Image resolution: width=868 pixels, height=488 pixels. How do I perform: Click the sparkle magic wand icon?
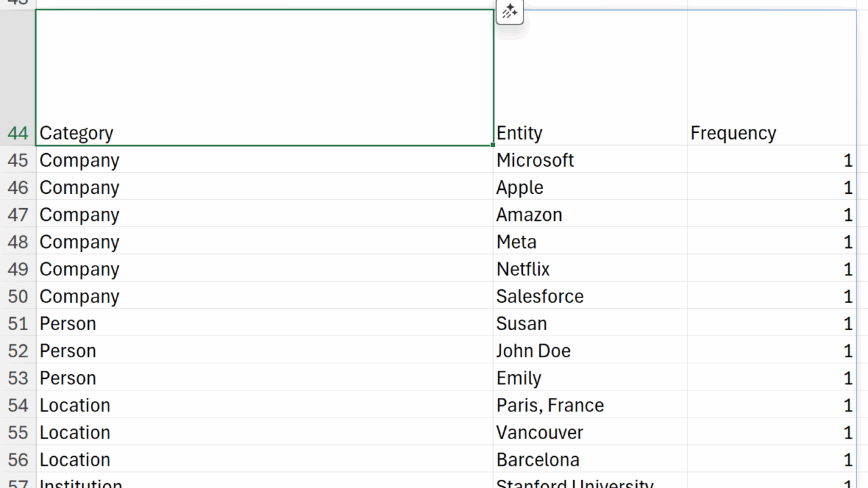(x=510, y=12)
